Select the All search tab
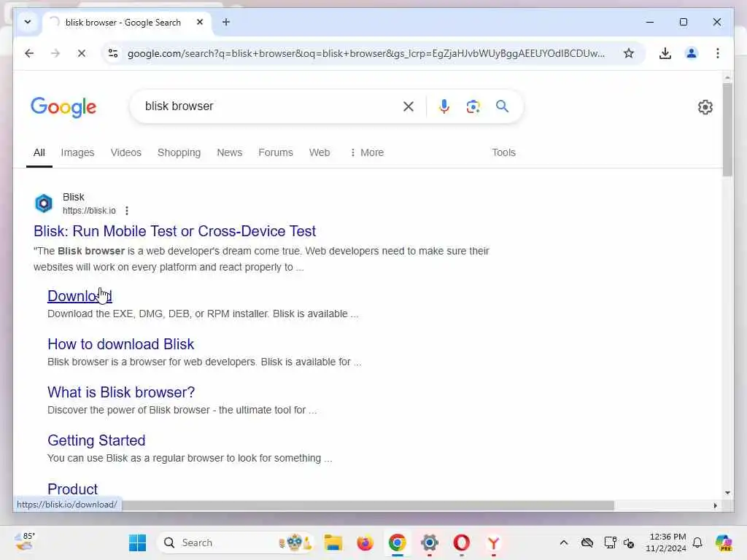This screenshot has width=747, height=560. (39, 152)
